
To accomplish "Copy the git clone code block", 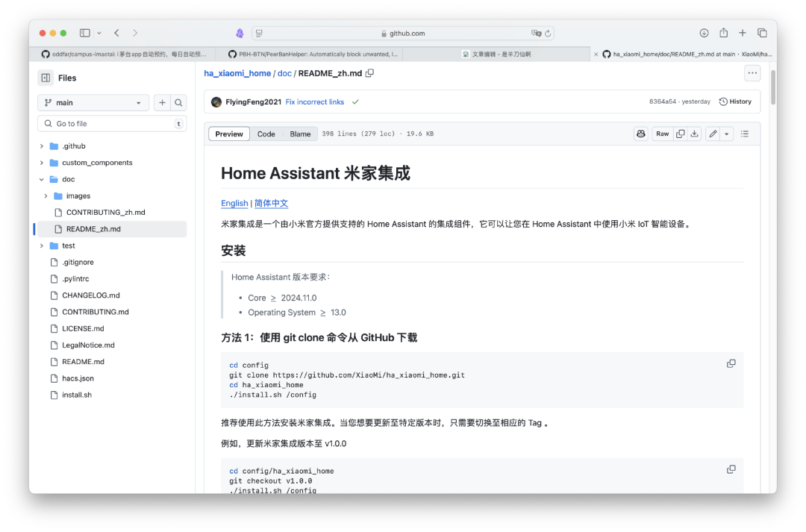I will [731, 363].
